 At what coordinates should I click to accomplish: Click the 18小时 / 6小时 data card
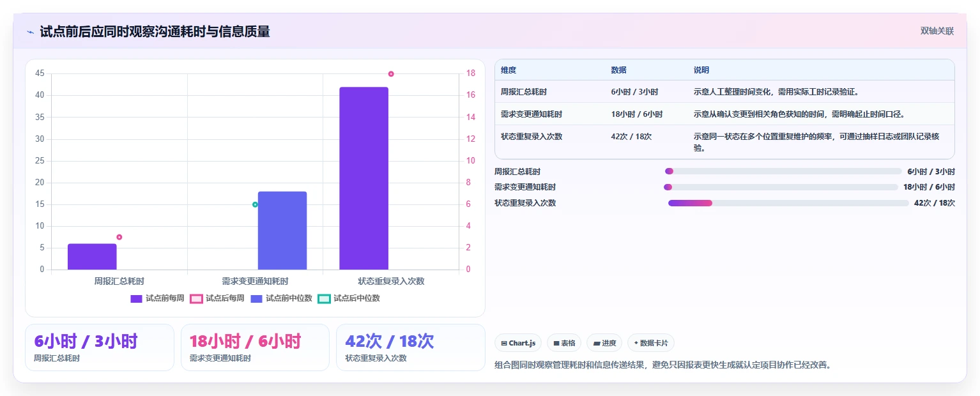point(255,347)
